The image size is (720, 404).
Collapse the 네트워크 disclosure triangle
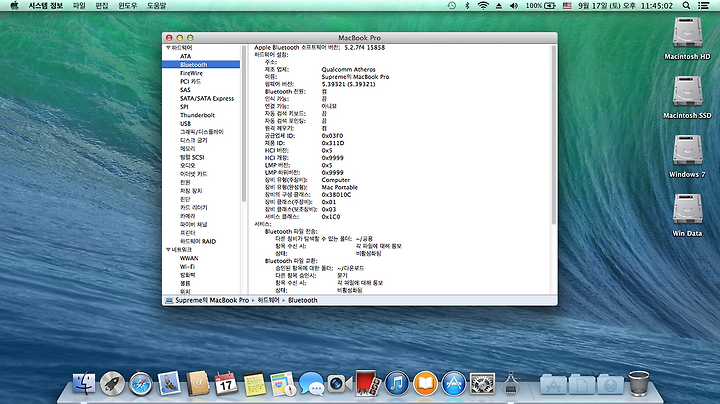pyautogui.click(x=168, y=249)
